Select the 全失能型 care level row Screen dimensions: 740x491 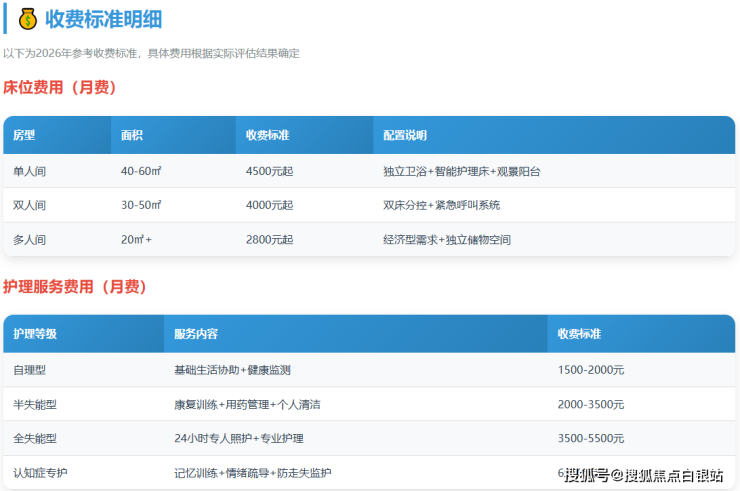(x=35, y=438)
